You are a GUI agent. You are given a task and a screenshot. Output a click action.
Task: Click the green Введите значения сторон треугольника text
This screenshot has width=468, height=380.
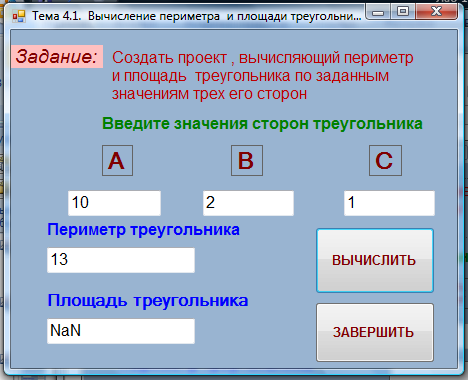click(262, 124)
